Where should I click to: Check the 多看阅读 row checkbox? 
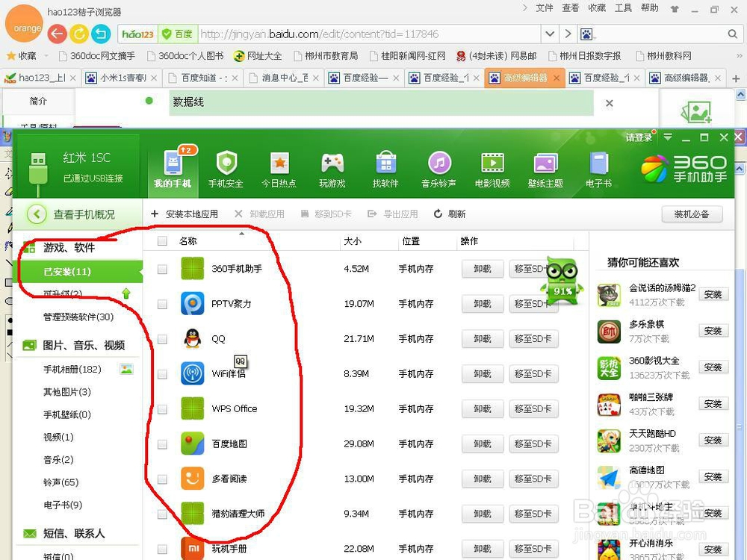pyautogui.click(x=162, y=479)
